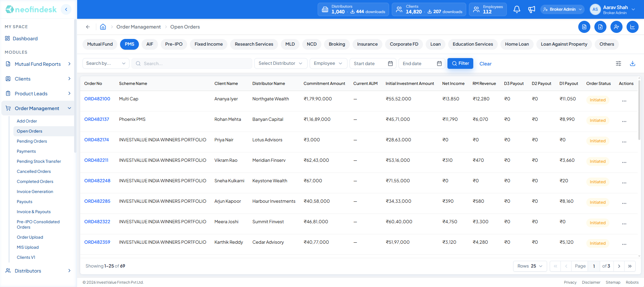The height and width of the screenshot is (287, 644).
Task: Click the line chart icon button
Action: [x=633, y=27]
